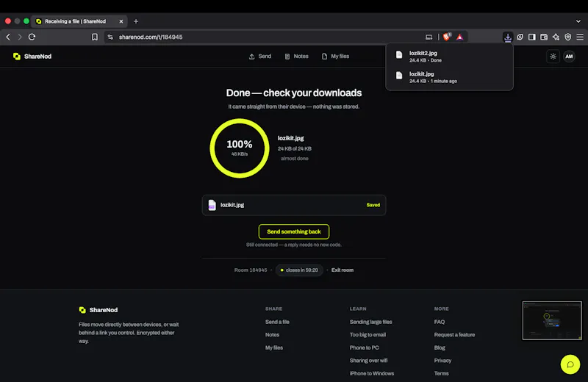Viewport: 588px width, 382px height.
Task: Open Request a feature footer link
Action: click(x=454, y=334)
